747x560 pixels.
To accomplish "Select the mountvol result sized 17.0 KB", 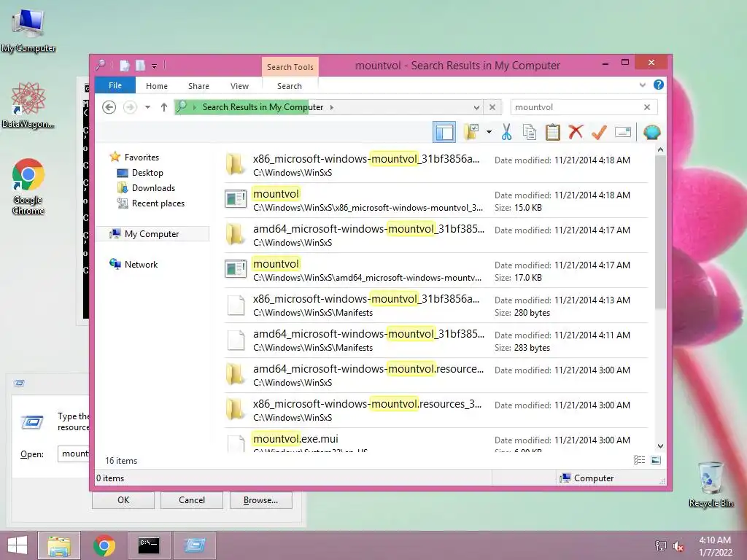I will [x=436, y=271].
